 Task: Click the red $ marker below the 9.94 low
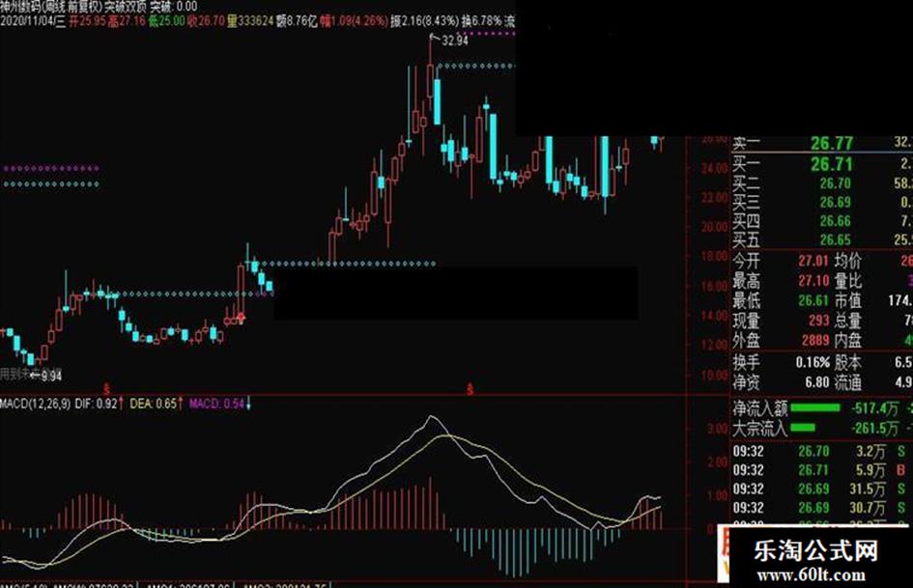106,388
